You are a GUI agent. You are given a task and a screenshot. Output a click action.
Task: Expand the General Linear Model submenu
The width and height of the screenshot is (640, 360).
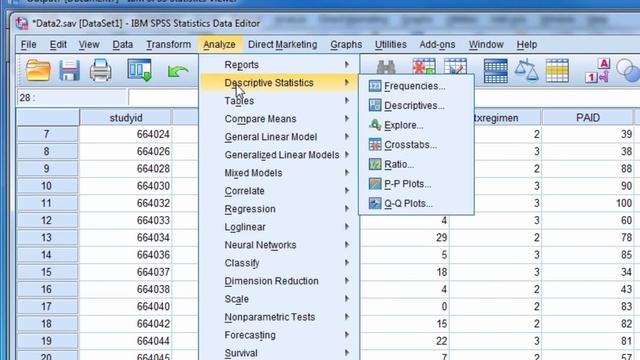(x=280, y=137)
